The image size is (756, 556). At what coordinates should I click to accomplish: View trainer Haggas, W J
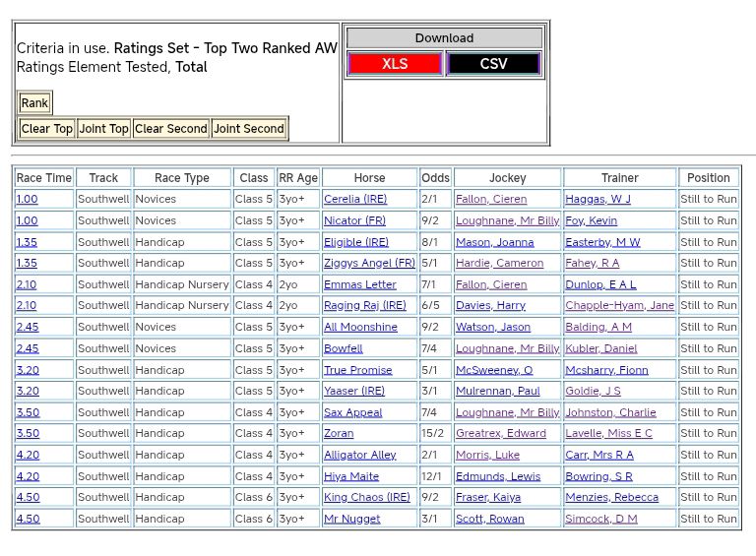pyautogui.click(x=598, y=200)
